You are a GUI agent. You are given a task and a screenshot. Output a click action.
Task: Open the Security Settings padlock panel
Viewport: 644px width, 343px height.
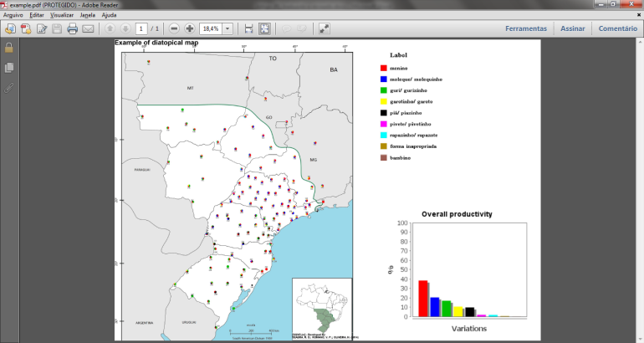point(9,48)
